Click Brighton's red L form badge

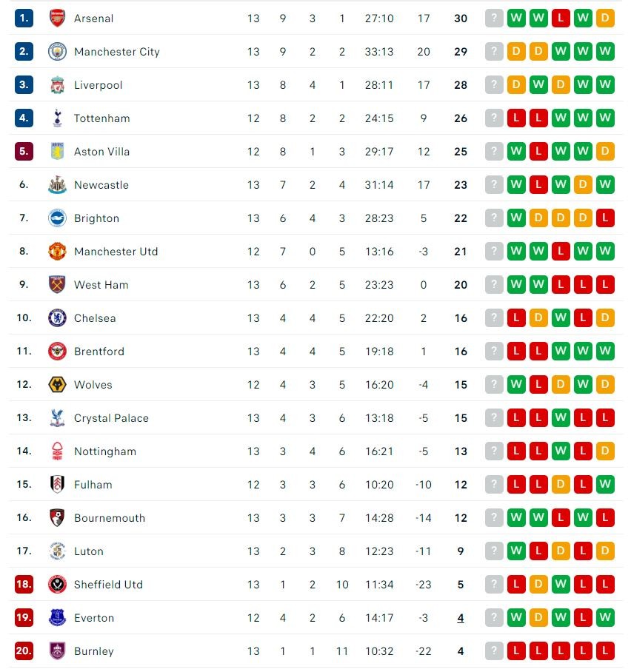click(x=605, y=218)
